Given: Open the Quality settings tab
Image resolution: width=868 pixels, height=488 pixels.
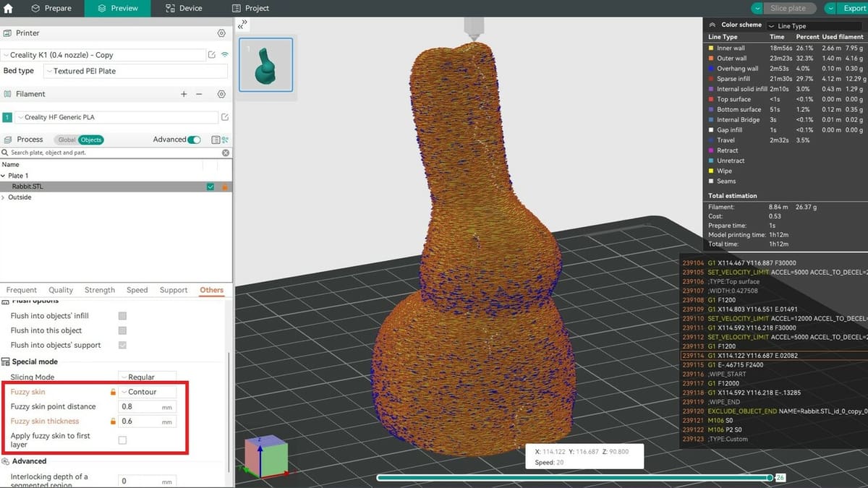Looking at the screenshot, I should pos(61,290).
